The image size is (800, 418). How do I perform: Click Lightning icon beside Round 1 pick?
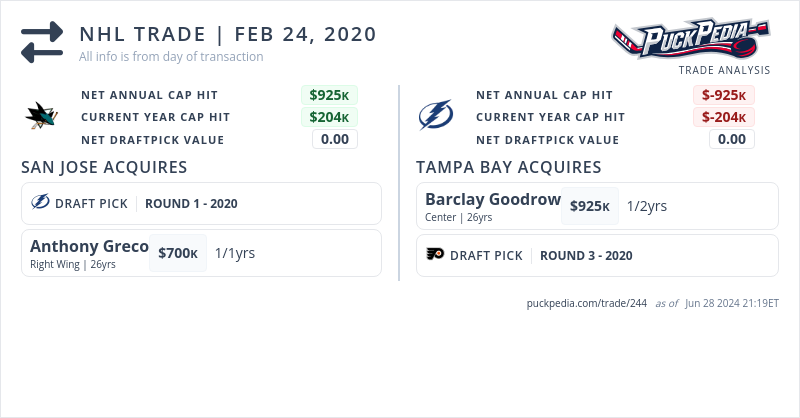click(x=41, y=203)
